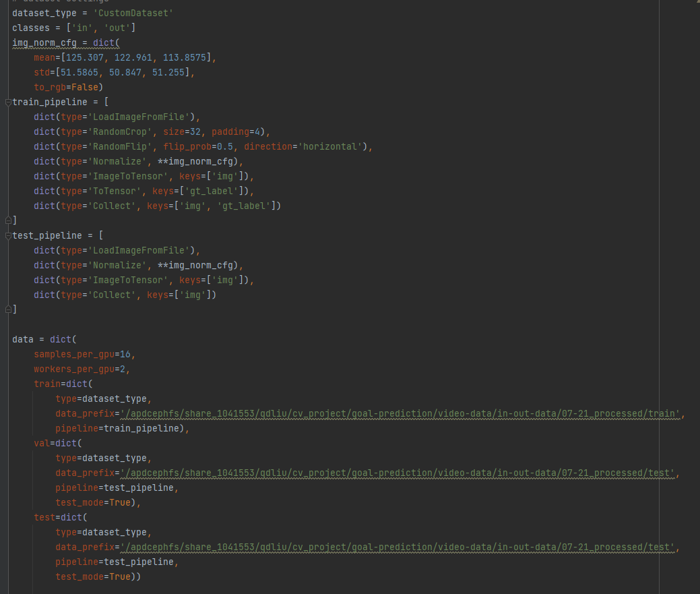Click the flip_prob=0.5 argument

pos(198,146)
